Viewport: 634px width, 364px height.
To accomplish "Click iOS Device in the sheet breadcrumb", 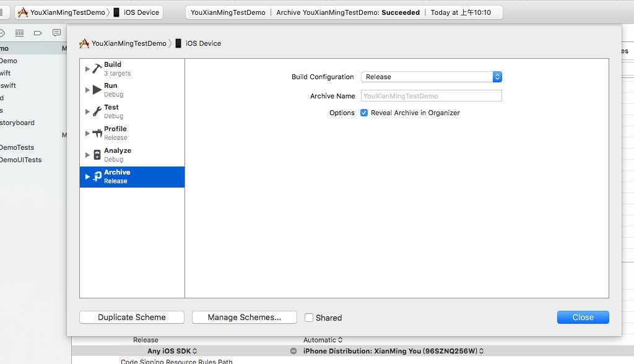I will [203, 43].
